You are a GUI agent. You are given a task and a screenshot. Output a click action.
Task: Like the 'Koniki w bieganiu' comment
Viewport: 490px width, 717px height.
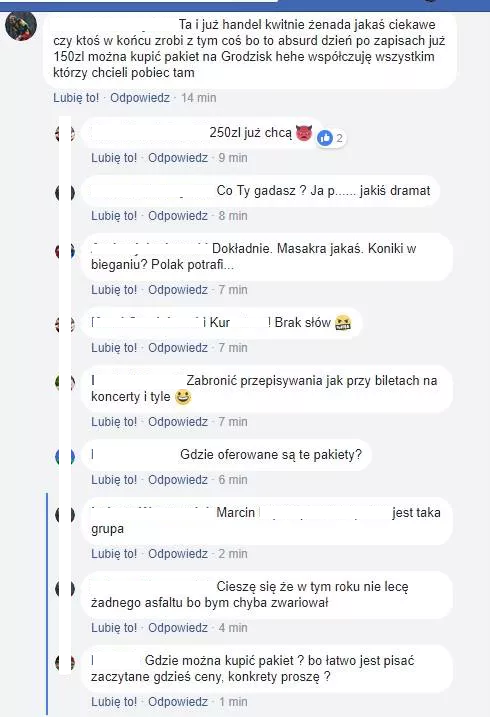coord(114,290)
